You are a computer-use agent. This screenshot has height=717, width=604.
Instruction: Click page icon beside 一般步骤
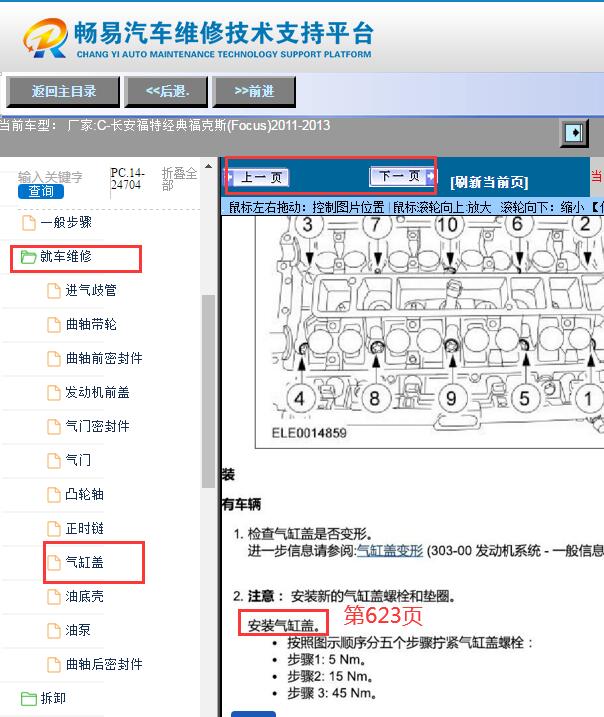[29, 223]
